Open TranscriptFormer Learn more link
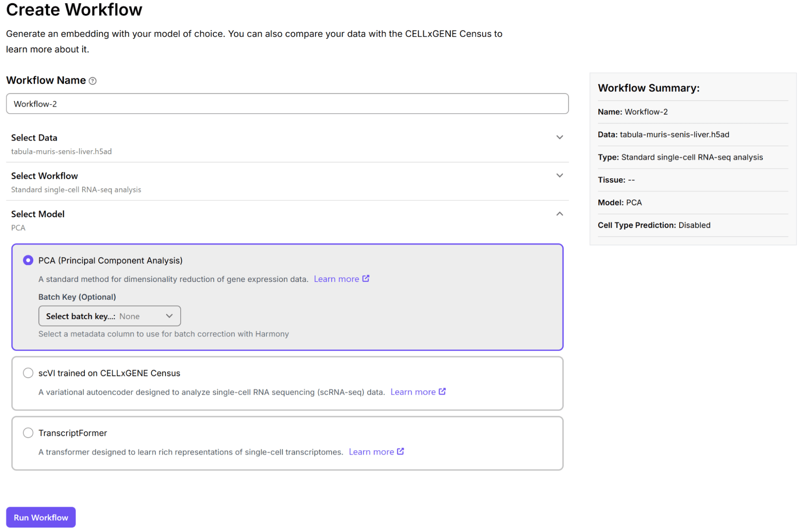Screen dimensions: 812x532 [x=371, y=452]
